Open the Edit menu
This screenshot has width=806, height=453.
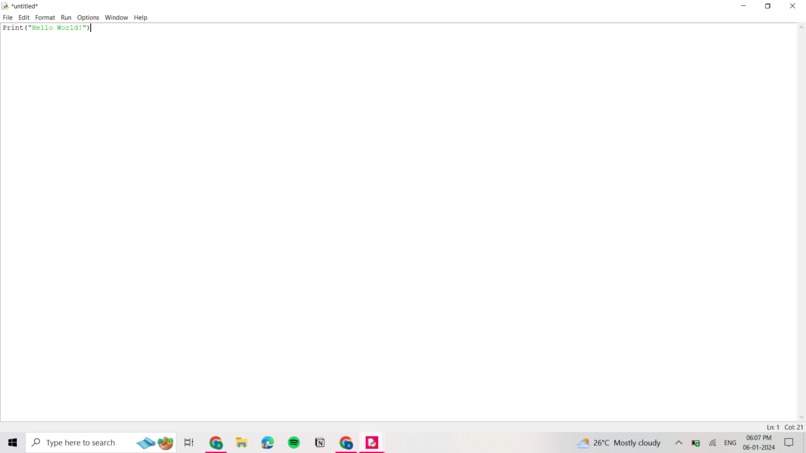pyautogui.click(x=24, y=17)
